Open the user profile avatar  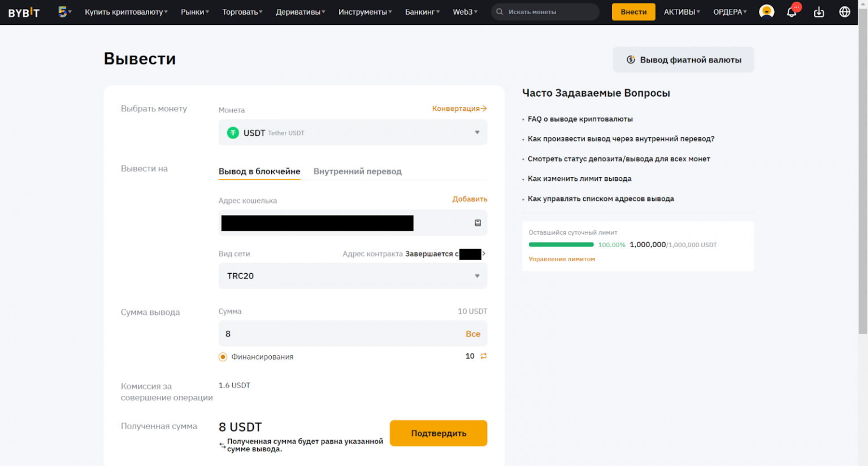point(766,12)
